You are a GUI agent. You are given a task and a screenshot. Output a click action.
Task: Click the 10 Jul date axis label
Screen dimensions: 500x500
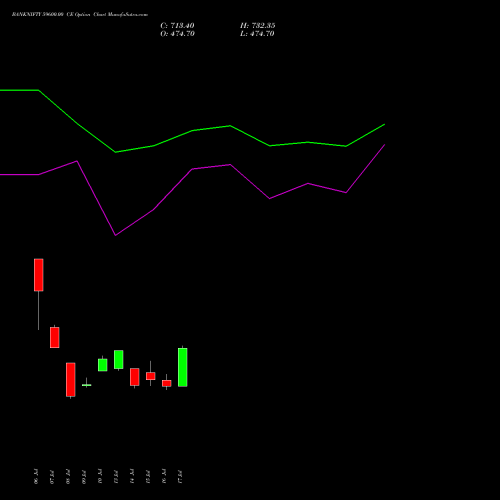pos(100,477)
